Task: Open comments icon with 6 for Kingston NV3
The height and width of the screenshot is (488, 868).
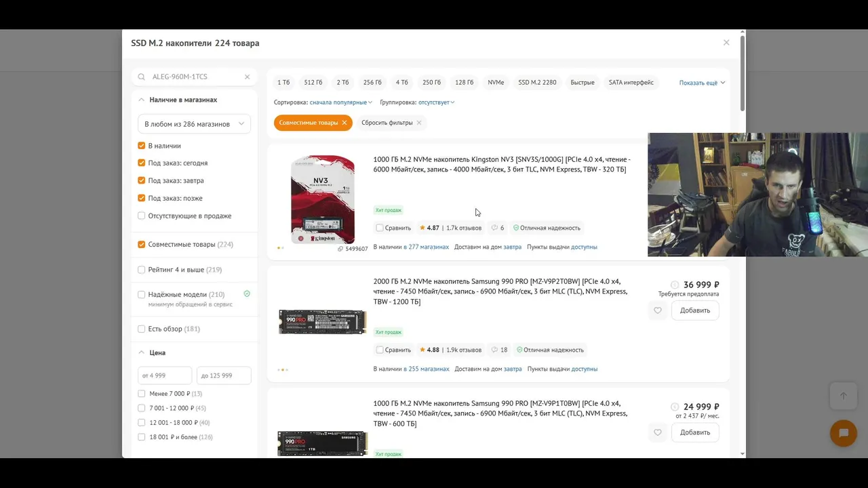Action: tap(498, 228)
